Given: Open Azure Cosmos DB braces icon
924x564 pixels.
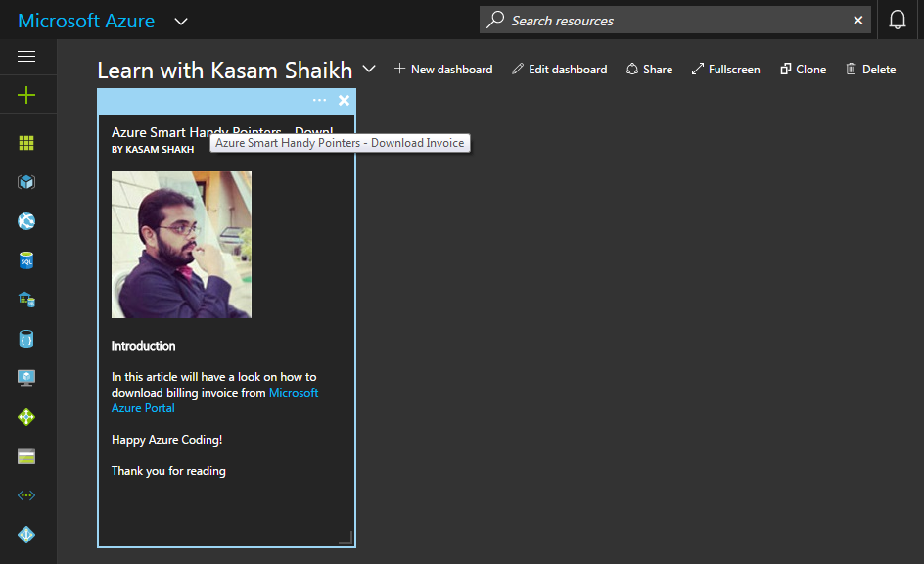Looking at the screenshot, I should pyautogui.click(x=26, y=339).
